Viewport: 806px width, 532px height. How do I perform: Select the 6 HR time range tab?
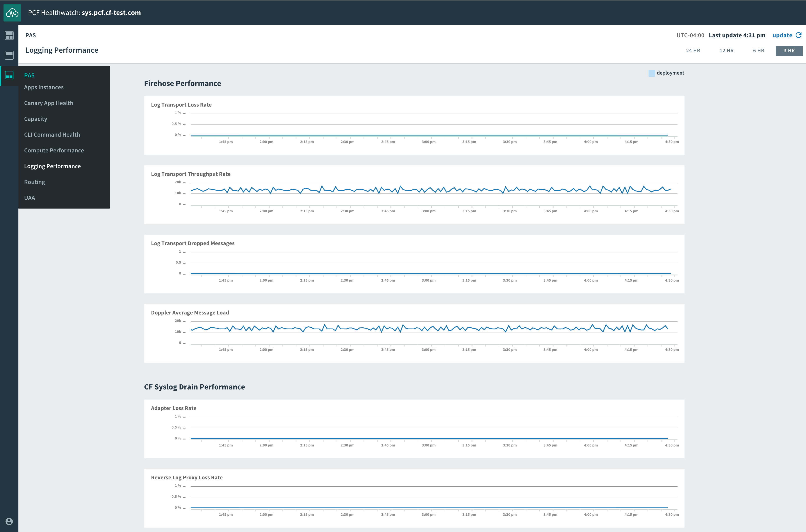click(x=758, y=50)
